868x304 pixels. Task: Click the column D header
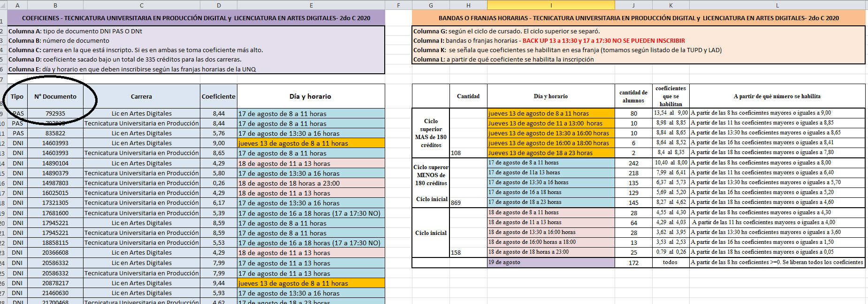219,5
